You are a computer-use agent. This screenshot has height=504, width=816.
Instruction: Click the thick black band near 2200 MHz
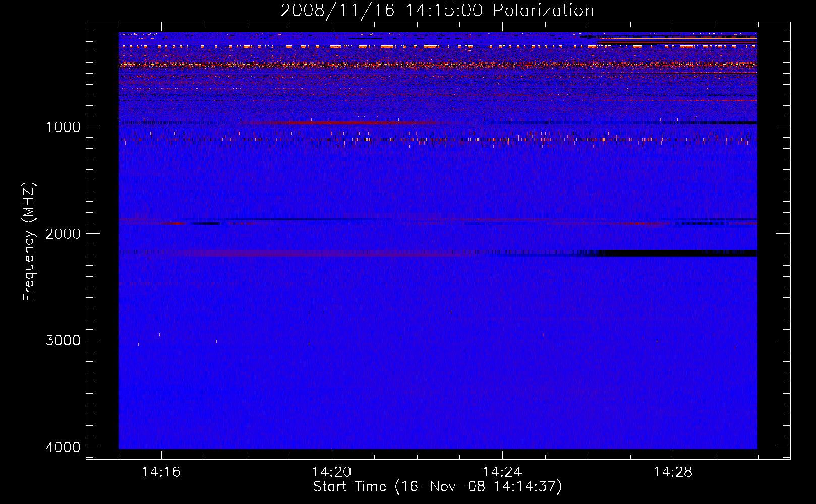coord(676,253)
